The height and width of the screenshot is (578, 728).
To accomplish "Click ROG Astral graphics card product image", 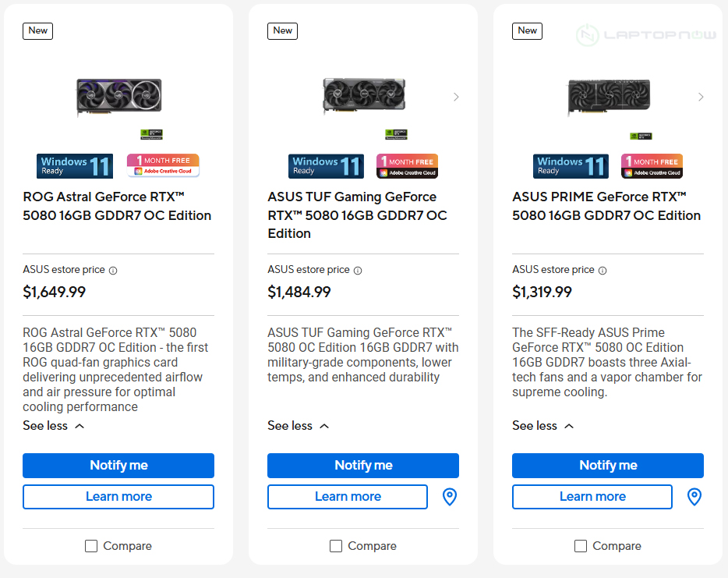I will coord(118,96).
